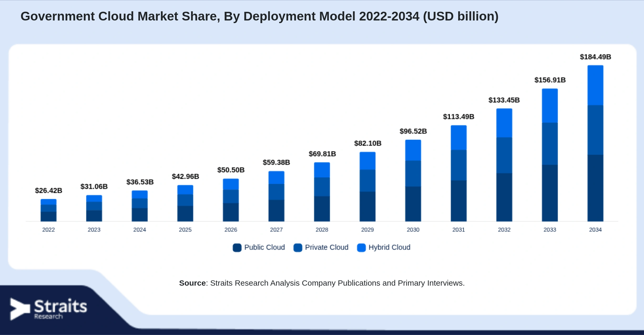Click the Private Cloud segment of 2031 bar
Viewport: 644px width, 335px height.
459,165
